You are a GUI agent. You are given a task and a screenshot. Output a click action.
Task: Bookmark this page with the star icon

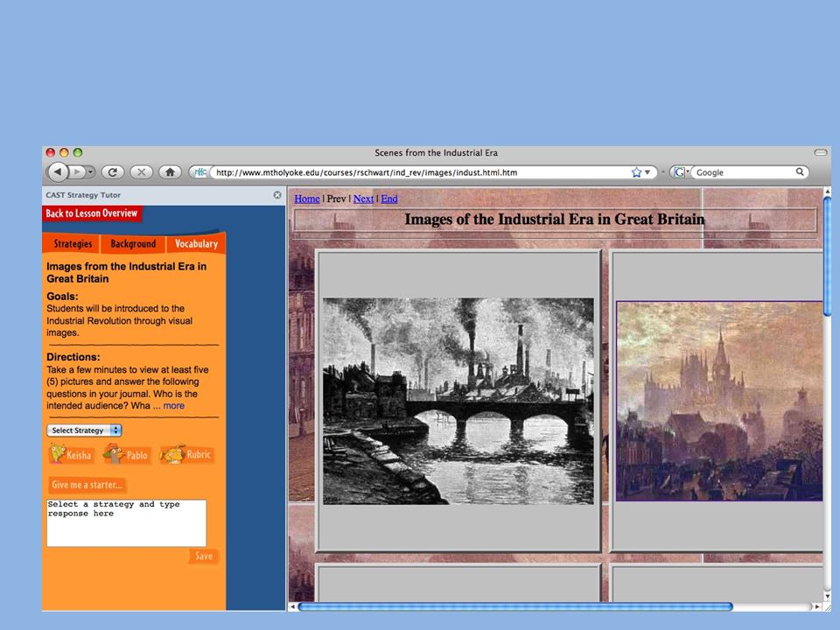click(x=636, y=172)
